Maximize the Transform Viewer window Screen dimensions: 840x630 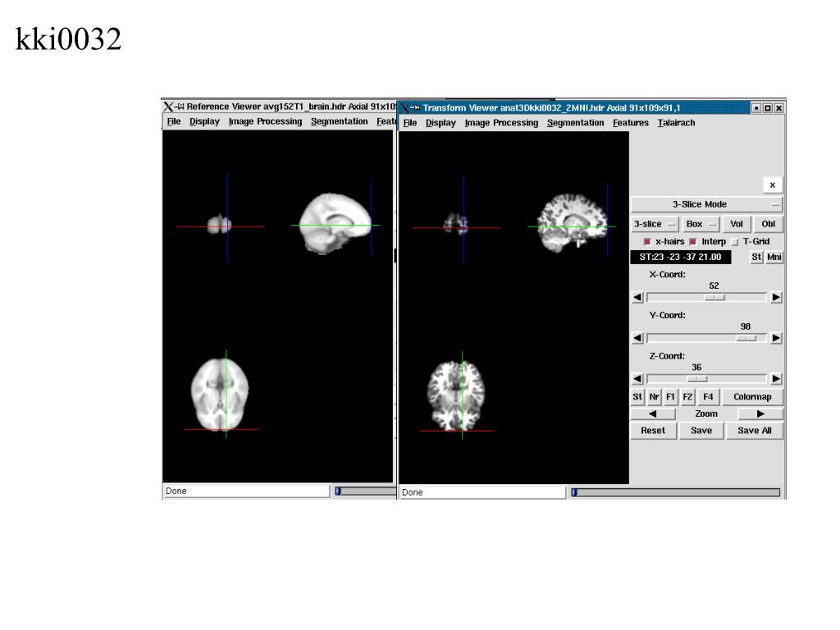(767, 108)
